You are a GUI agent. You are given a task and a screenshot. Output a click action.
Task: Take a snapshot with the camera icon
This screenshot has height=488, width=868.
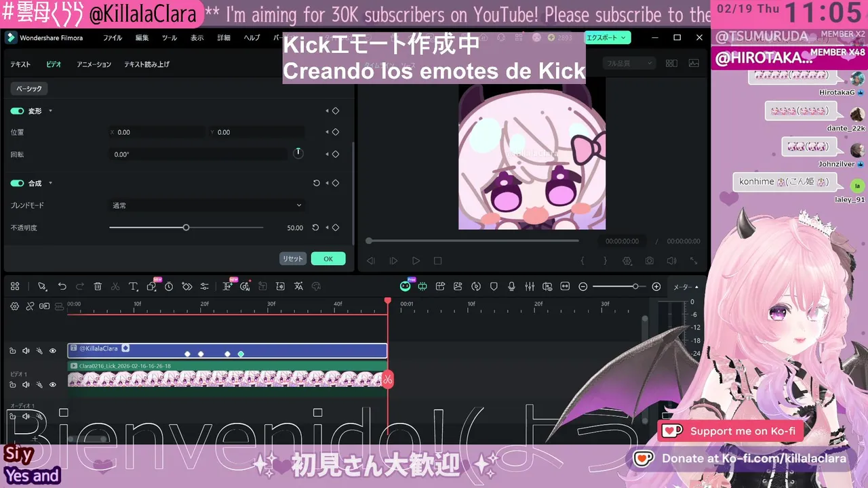(x=649, y=261)
